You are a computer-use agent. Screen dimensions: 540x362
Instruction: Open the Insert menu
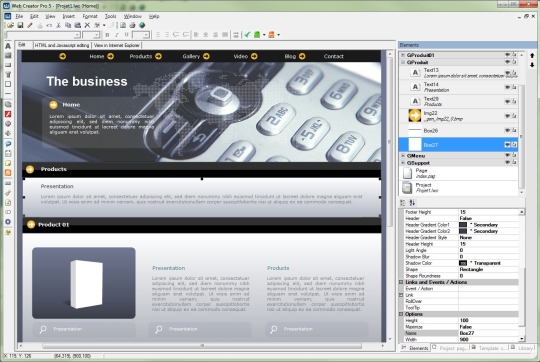[69, 16]
